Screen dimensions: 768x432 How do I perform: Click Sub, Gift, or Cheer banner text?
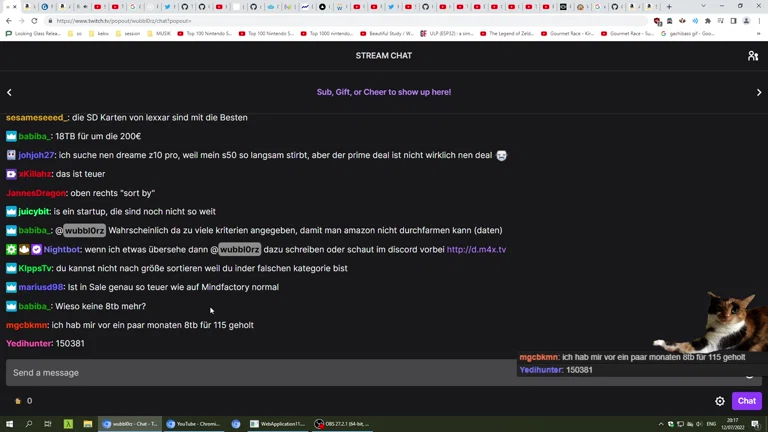[384, 92]
